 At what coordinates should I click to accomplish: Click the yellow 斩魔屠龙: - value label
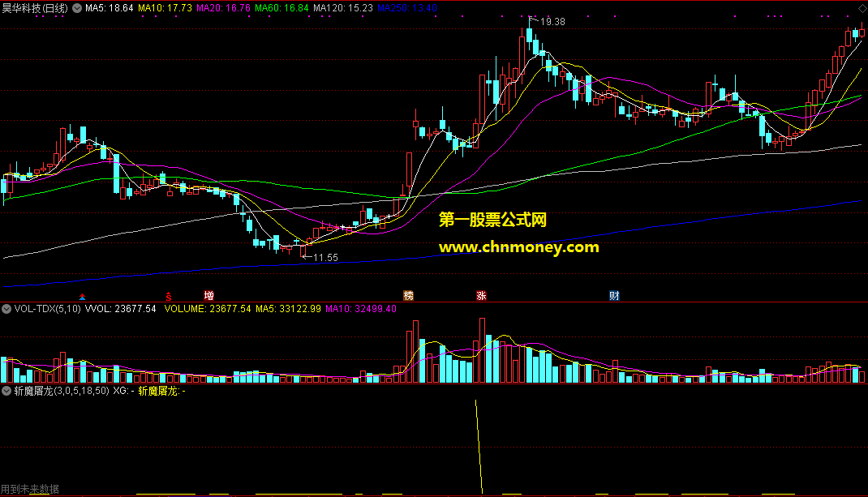(161, 391)
